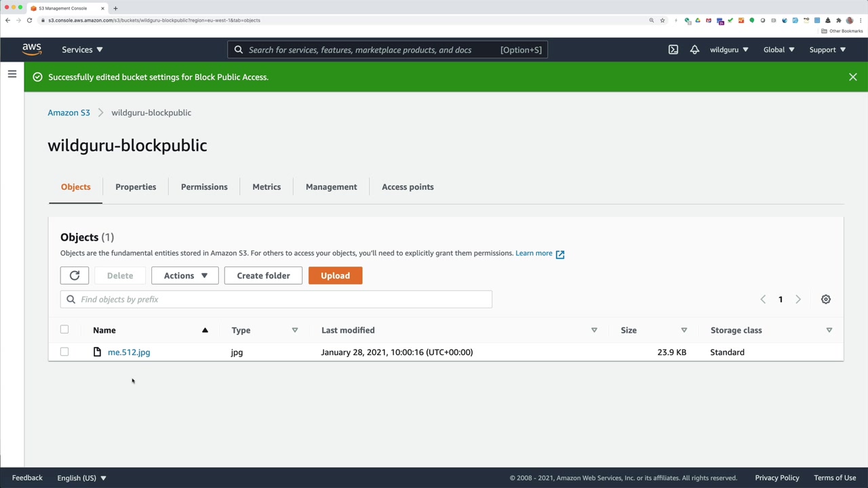
Task: Expand the Services menu
Action: [x=82, y=49]
